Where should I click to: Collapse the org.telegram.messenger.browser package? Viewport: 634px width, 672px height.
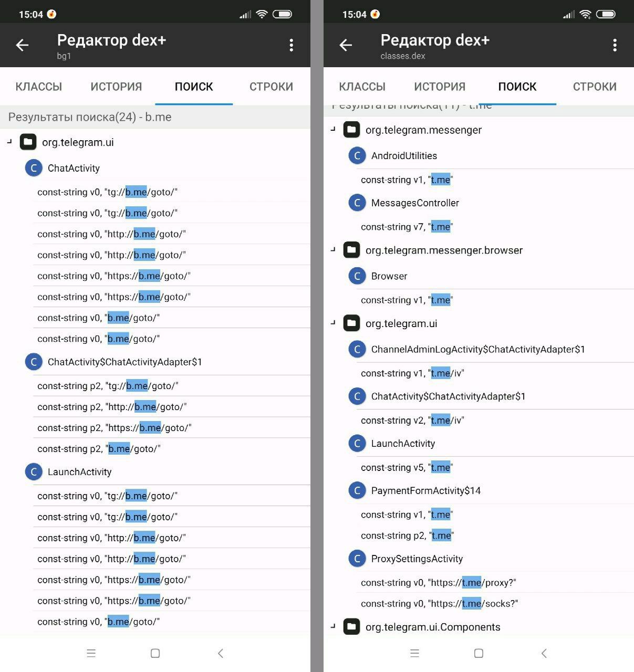click(333, 249)
